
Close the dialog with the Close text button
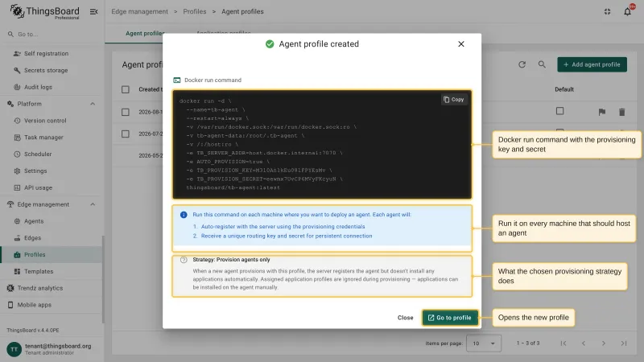405,318
